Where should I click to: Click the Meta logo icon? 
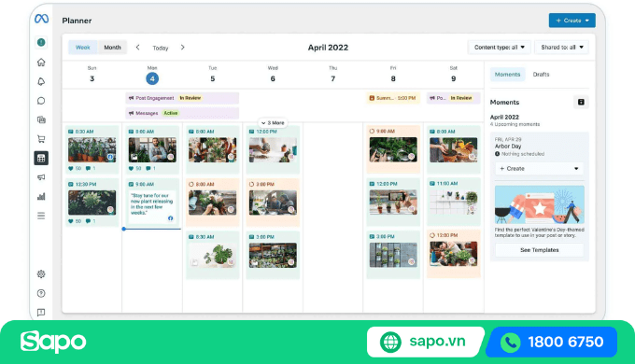[41, 19]
